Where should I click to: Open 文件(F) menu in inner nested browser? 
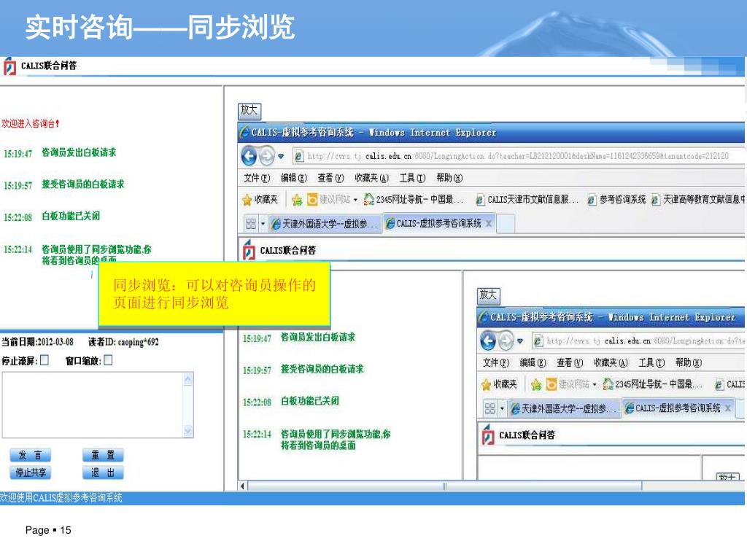496,363
